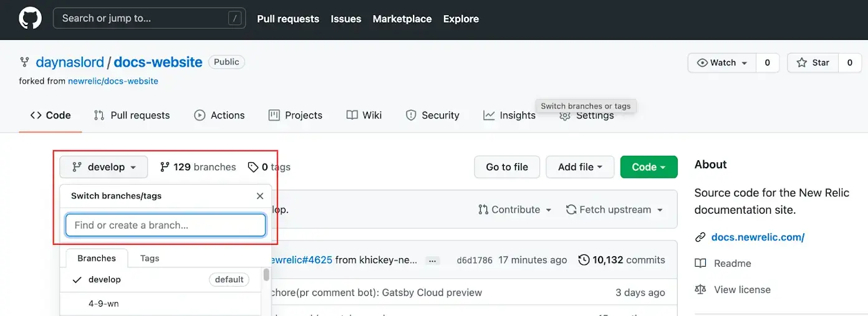Expand the Contribute menu

514,209
